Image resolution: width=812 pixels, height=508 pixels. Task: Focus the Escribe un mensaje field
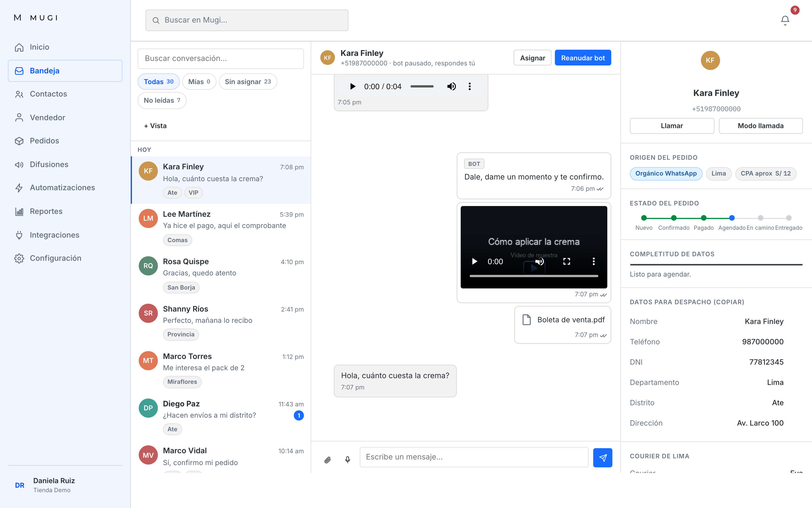474,457
